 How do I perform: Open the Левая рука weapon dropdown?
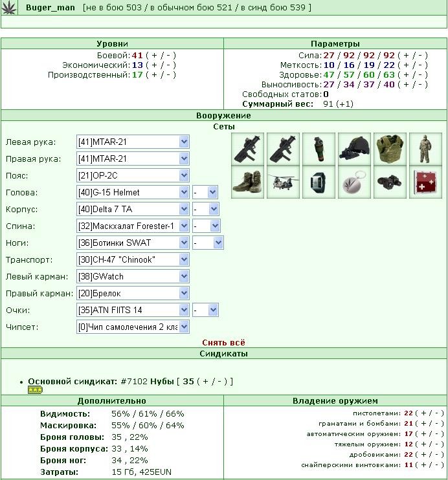point(133,142)
